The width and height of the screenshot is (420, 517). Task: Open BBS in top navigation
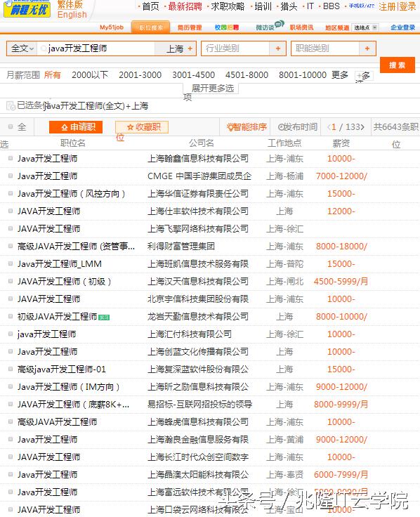331,6
